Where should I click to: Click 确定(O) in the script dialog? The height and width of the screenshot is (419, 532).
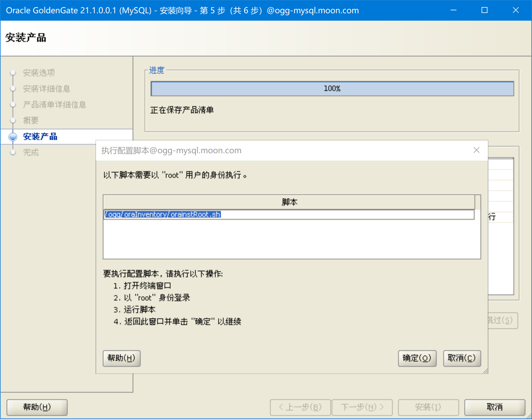tap(417, 358)
